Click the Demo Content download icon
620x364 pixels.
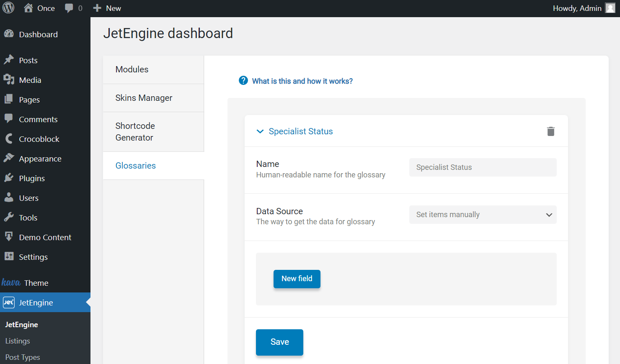[9, 236]
